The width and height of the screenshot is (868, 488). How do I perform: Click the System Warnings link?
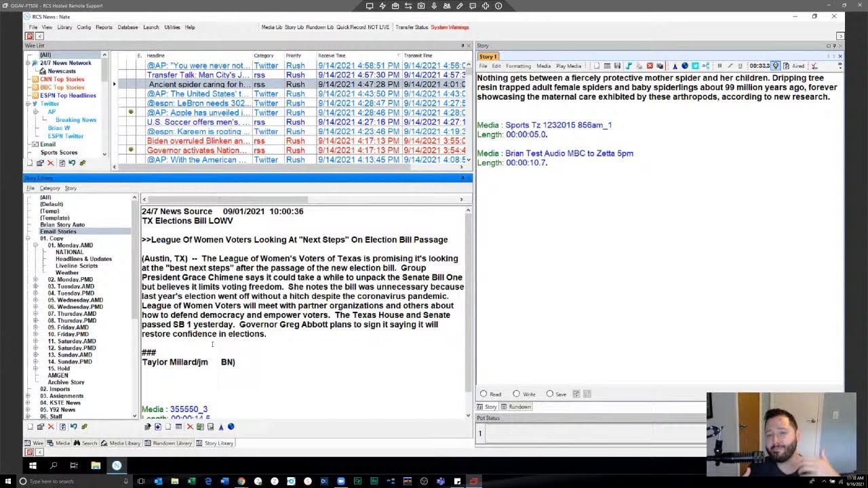coord(450,27)
